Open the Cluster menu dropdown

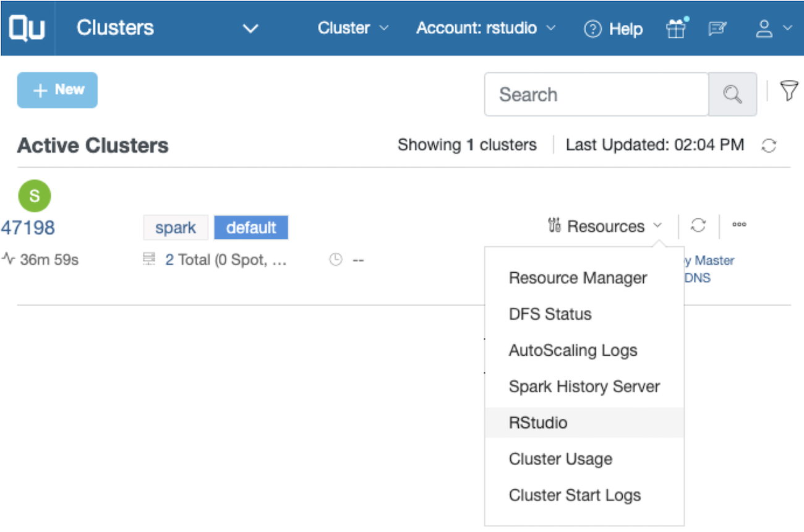[353, 28]
